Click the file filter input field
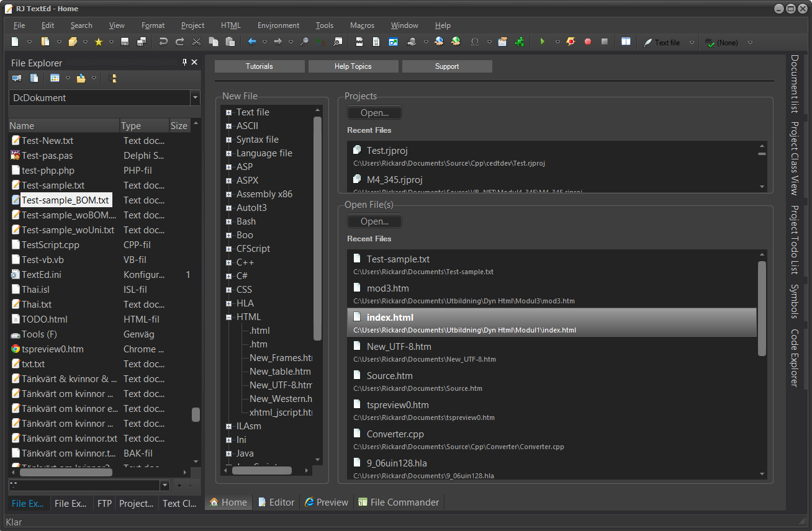Viewport: 812px width, 531px height. pos(84,485)
